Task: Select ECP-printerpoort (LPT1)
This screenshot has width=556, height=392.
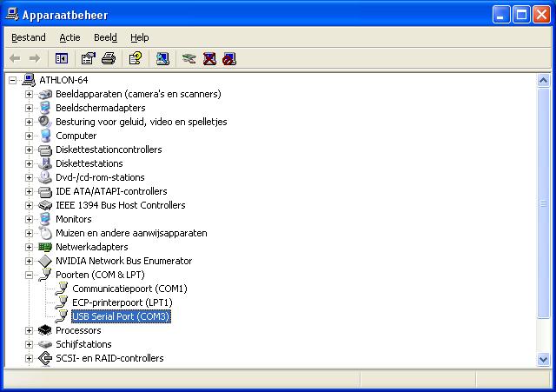Action: (x=122, y=302)
